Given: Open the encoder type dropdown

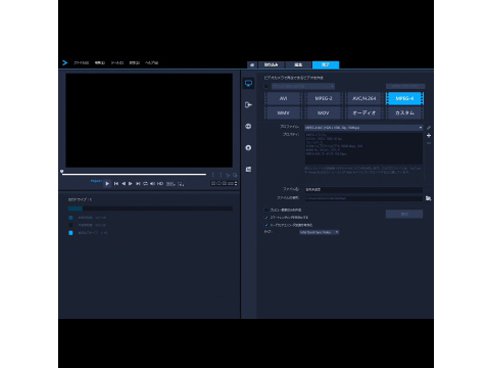Looking at the screenshot, I should point(319,232).
